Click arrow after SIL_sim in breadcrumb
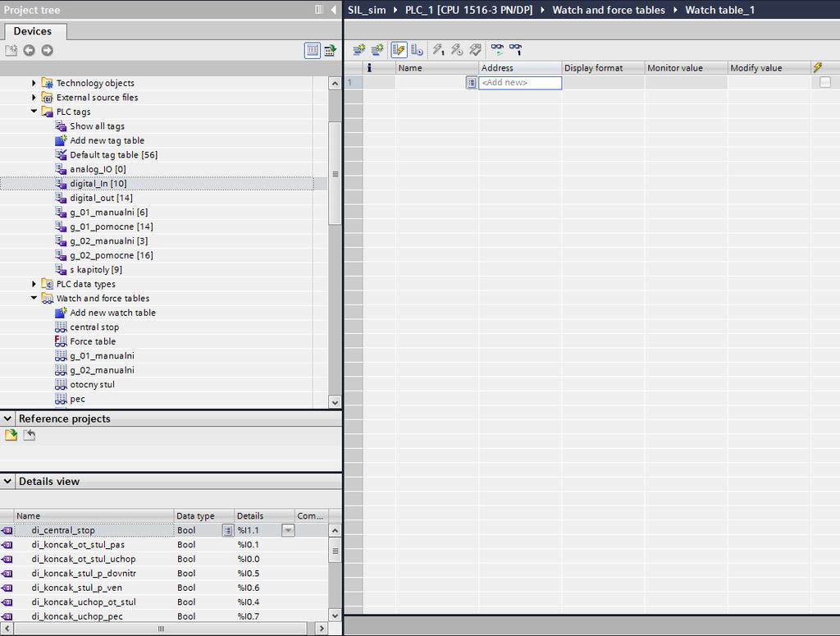The height and width of the screenshot is (636, 840). [x=395, y=10]
